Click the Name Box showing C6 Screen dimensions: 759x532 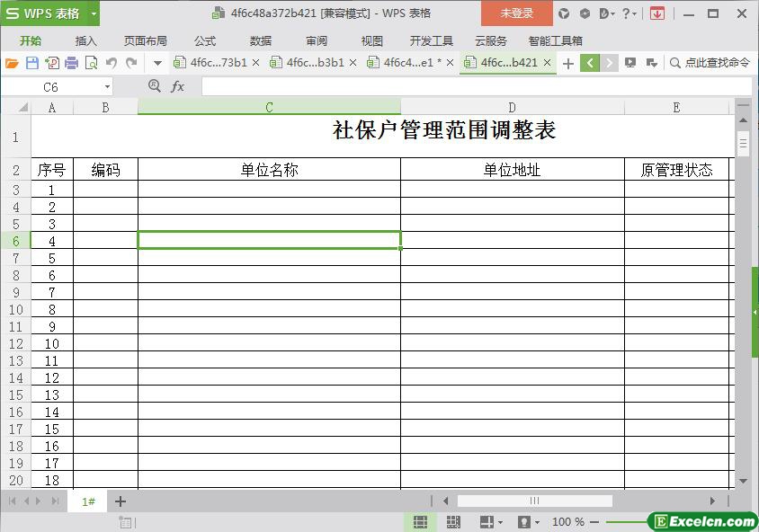51,87
